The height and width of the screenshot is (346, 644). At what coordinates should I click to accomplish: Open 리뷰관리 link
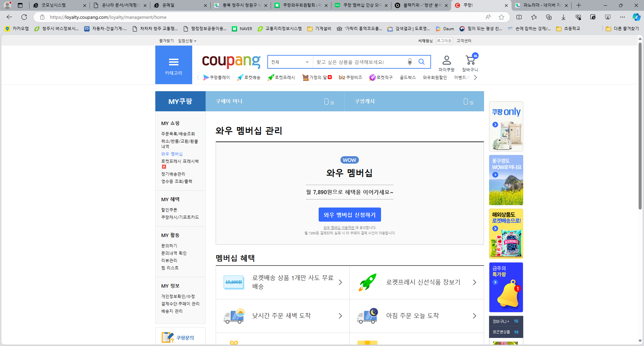(169, 261)
